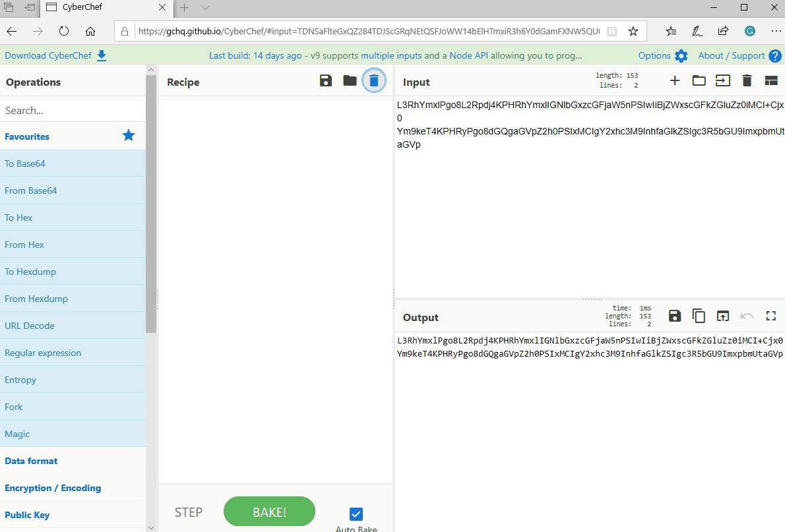This screenshot has width=785, height=532.
Task: Go back to the previous browser page
Action: click(11, 32)
